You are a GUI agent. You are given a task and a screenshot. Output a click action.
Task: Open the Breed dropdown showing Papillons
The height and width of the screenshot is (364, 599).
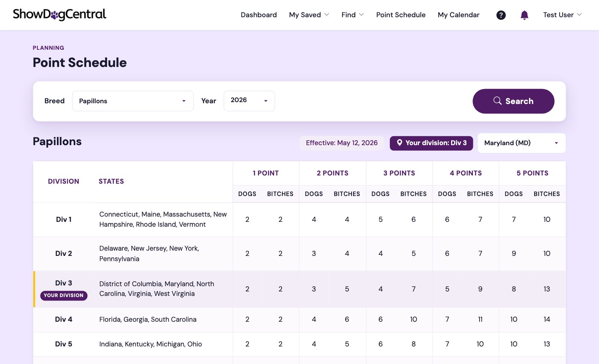(133, 101)
